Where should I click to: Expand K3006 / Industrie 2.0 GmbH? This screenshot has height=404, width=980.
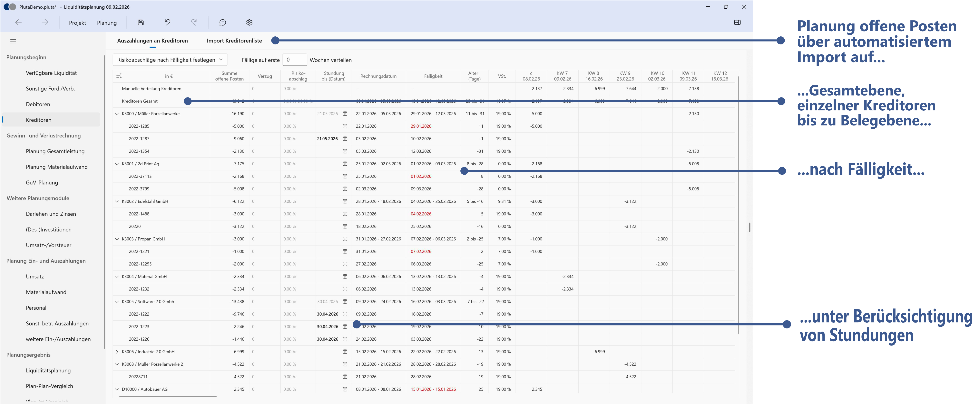point(117,352)
